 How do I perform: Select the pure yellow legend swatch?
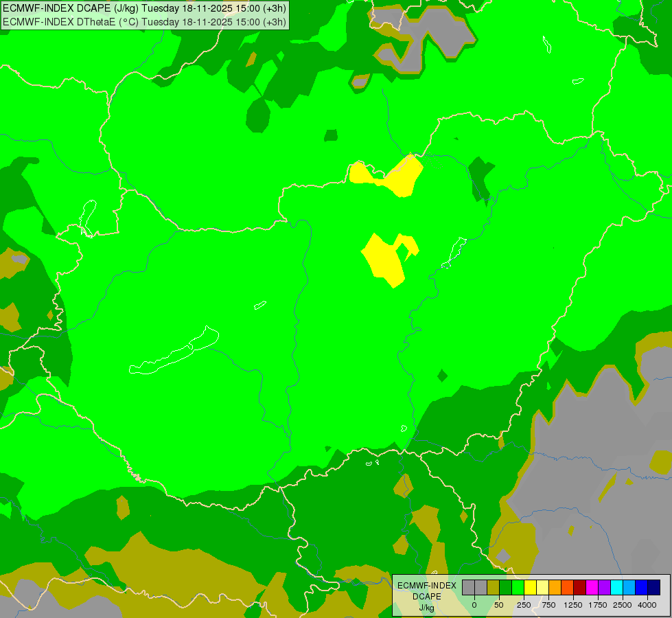pyautogui.click(x=530, y=588)
